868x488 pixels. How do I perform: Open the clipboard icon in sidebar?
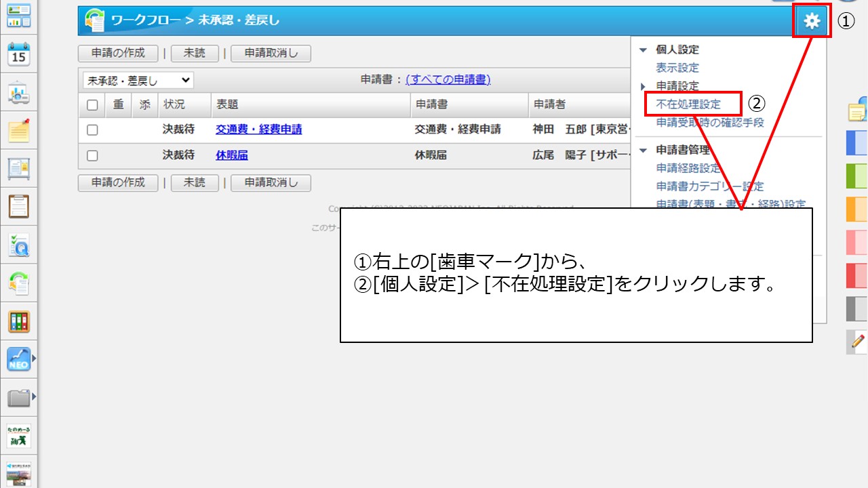(18, 205)
